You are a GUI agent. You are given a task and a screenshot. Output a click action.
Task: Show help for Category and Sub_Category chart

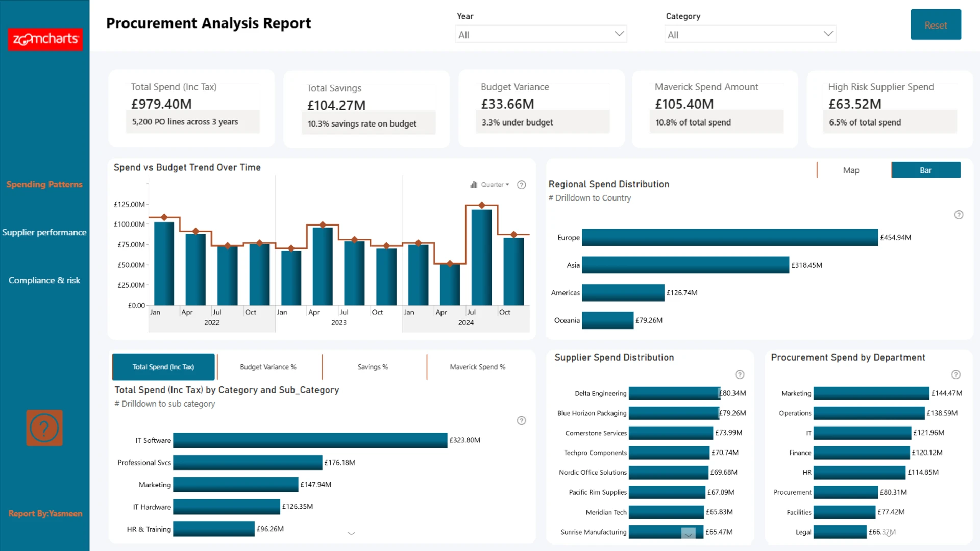click(521, 420)
